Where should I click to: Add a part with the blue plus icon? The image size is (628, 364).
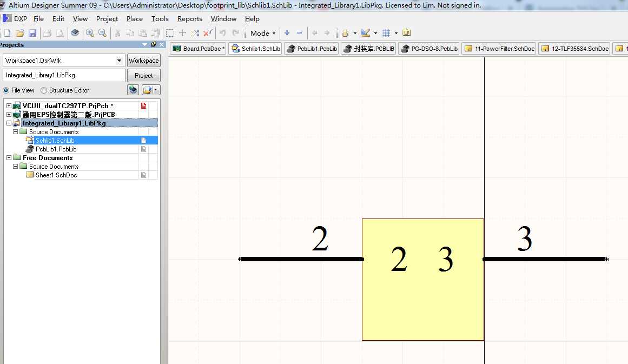click(x=287, y=33)
